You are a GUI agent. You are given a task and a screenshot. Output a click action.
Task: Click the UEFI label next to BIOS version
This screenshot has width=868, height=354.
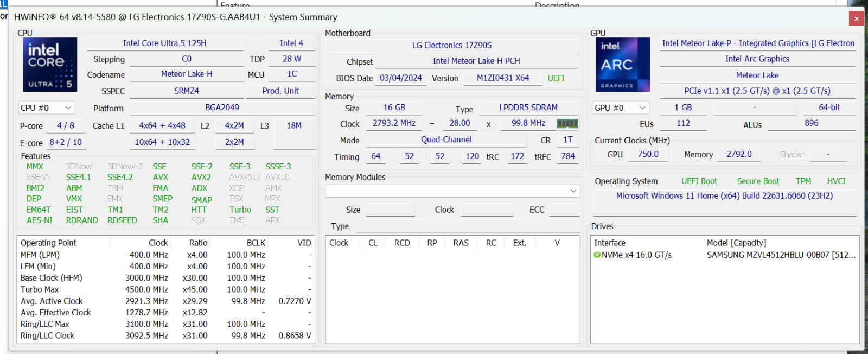(x=556, y=78)
